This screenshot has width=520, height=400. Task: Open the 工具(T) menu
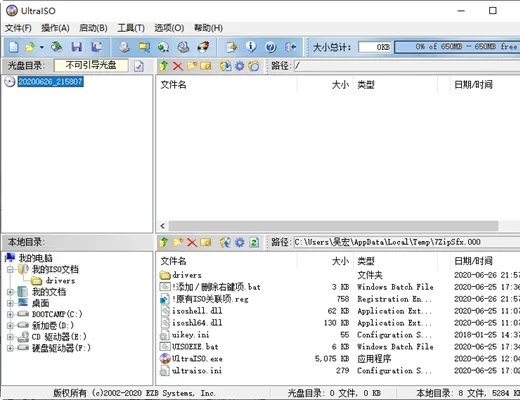131,28
